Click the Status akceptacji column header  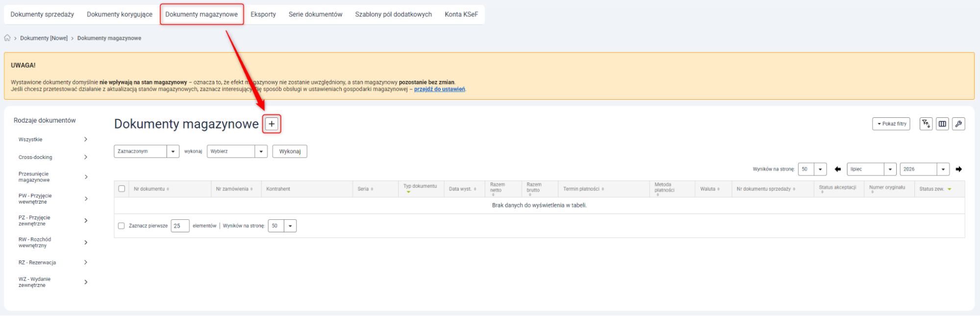(837, 188)
